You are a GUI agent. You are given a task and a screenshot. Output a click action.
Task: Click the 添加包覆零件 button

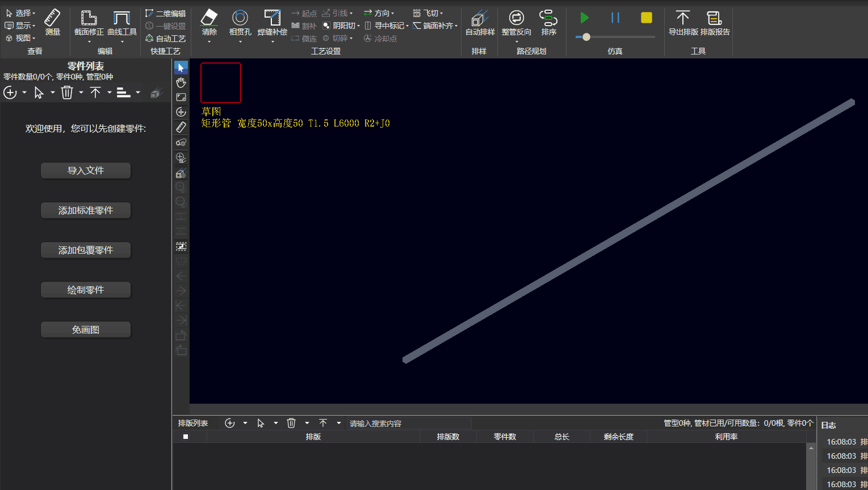[x=86, y=250]
